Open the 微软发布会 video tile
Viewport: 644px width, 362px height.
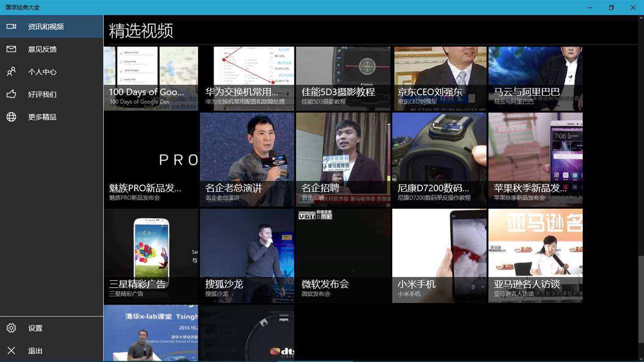click(343, 256)
